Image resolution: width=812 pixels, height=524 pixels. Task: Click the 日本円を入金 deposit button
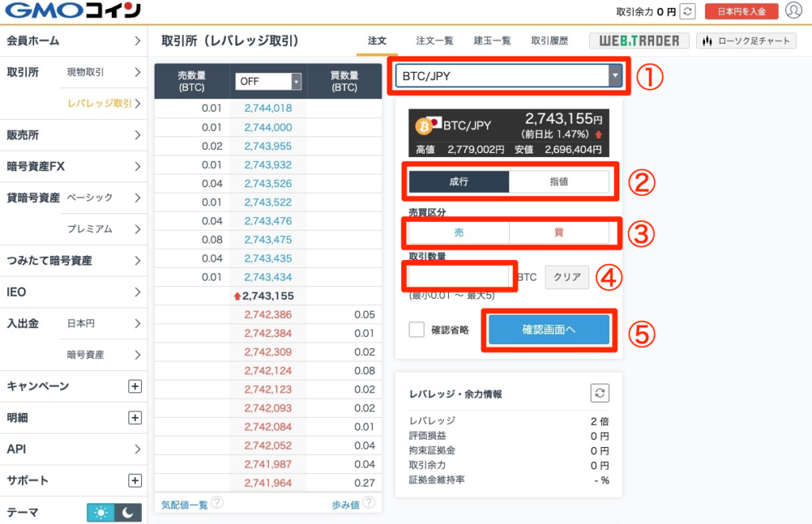(741, 11)
